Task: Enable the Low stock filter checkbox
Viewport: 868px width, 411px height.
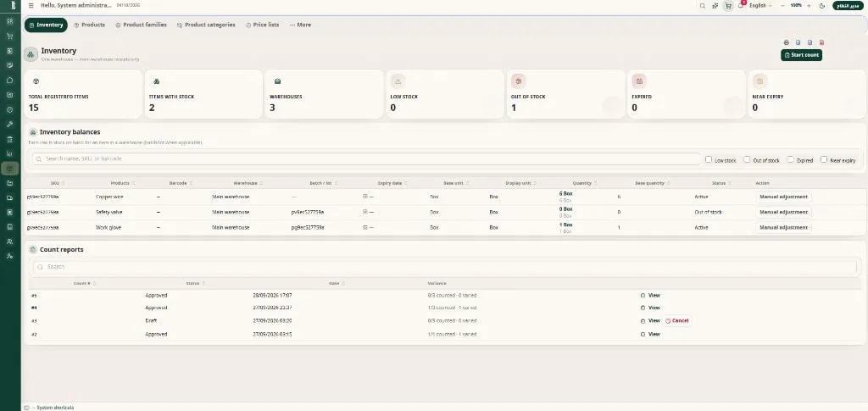Action: tap(709, 159)
